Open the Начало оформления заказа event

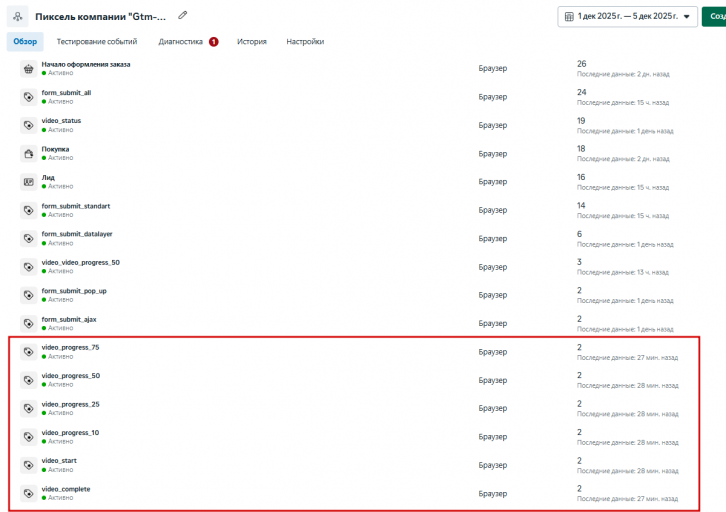(86, 64)
